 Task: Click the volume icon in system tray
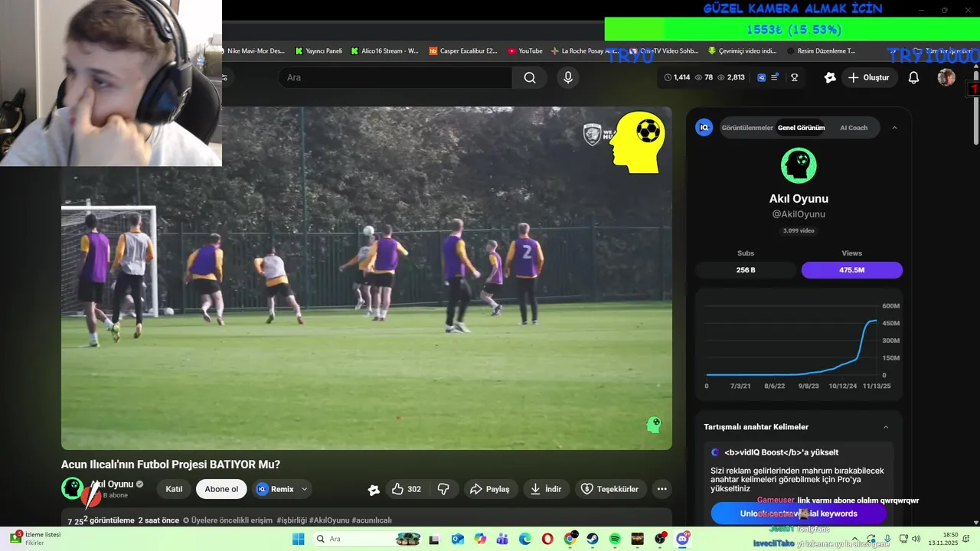pos(915,540)
